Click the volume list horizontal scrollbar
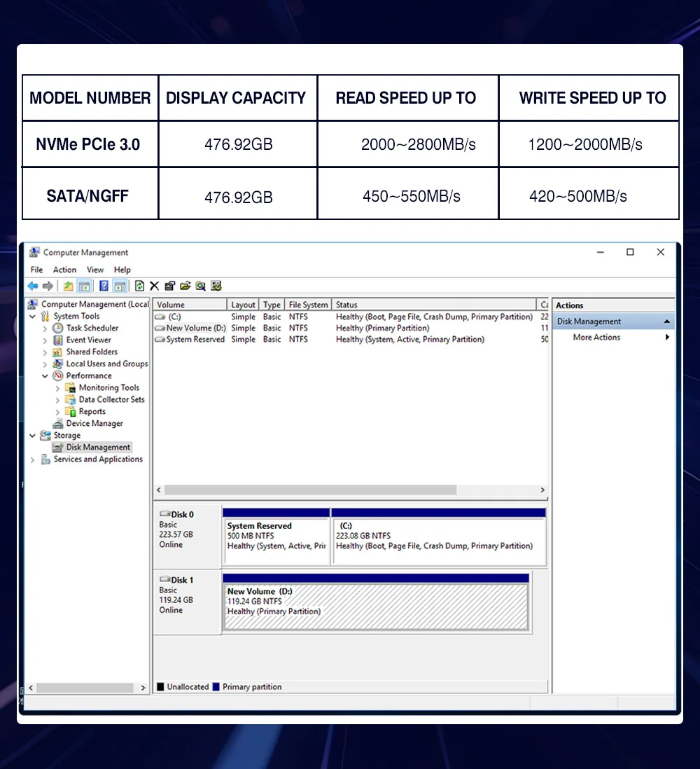The image size is (700, 769). 310,490
